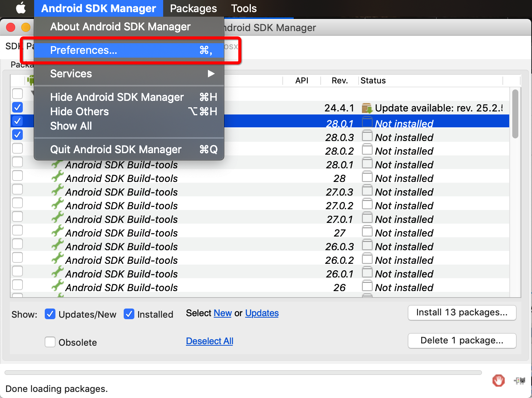Check the checkbox for the rev 28.0.2 row
Image resolution: width=532 pixels, height=398 pixels.
tap(17, 148)
